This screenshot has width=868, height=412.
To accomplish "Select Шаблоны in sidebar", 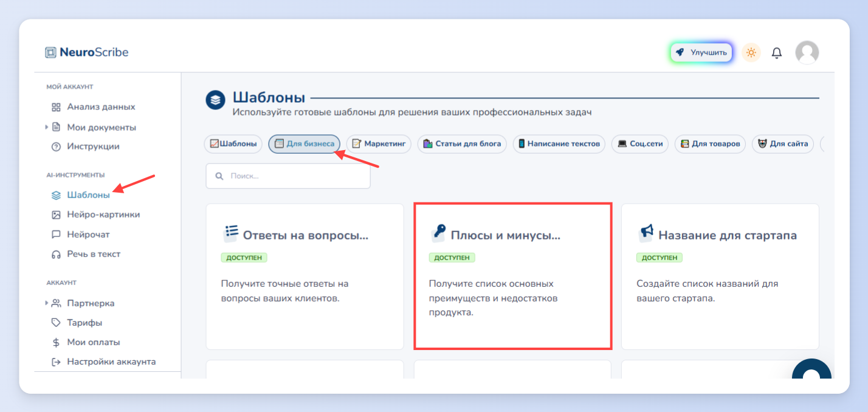I will click(89, 195).
